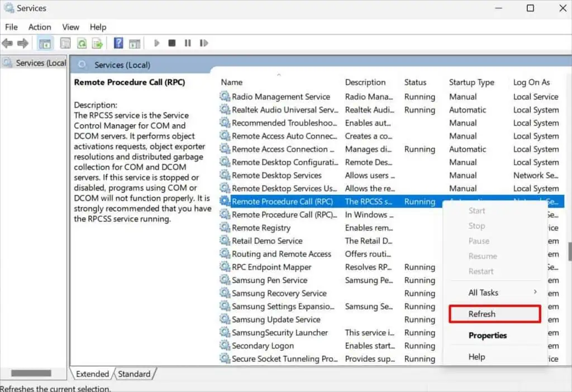This screenshot has width=572, height=392.
Task: Select Properties in the context menu
Action: click(x=488, y=335)
